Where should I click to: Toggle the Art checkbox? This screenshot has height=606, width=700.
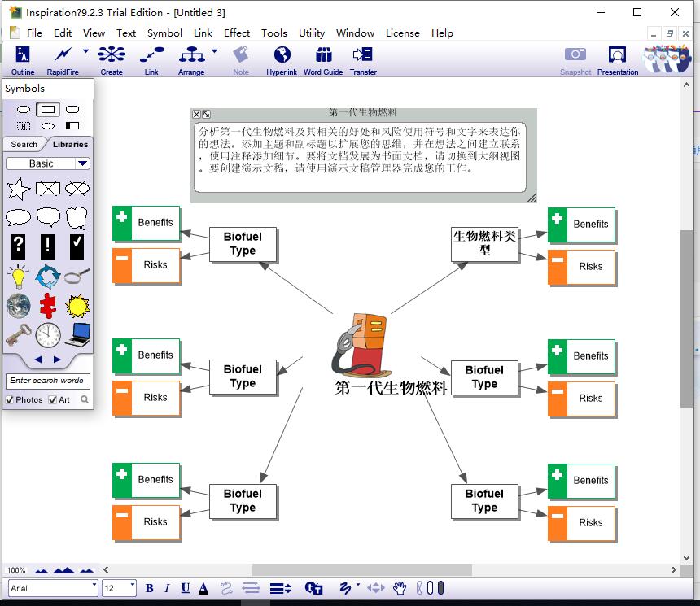tap(53, 399)
